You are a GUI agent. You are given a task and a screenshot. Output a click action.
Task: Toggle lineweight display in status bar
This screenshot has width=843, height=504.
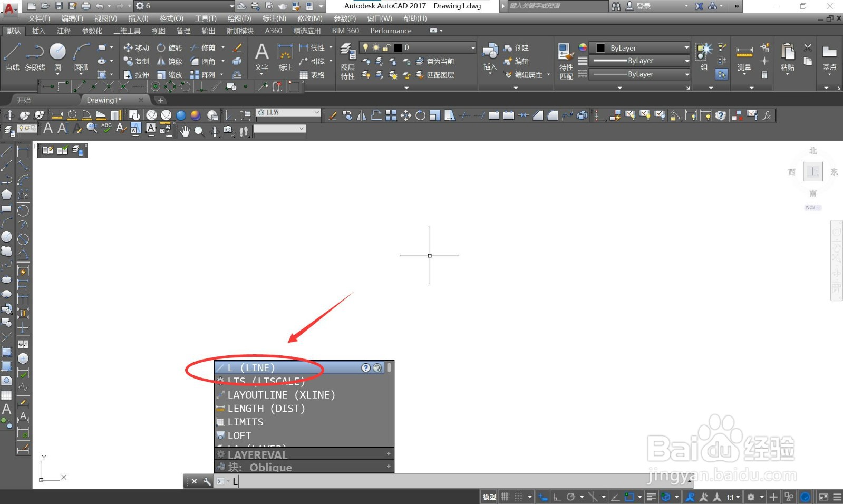pyautogui.click(x=651, y=497)
